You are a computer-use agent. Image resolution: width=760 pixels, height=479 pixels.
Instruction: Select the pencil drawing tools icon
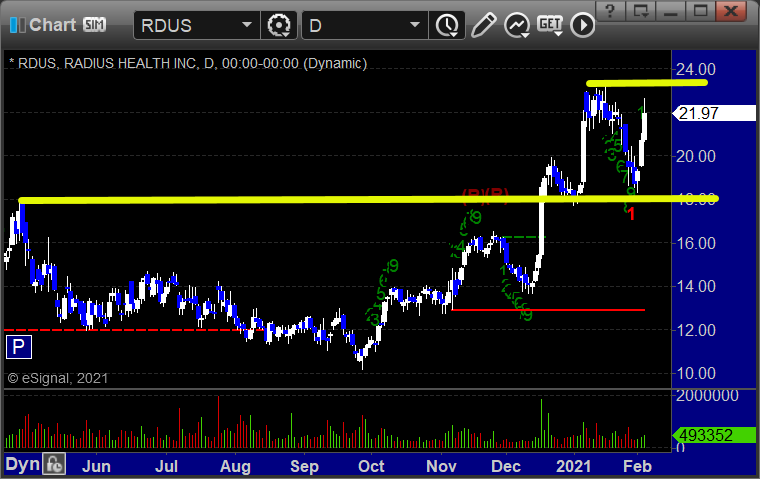click(483, 25)
